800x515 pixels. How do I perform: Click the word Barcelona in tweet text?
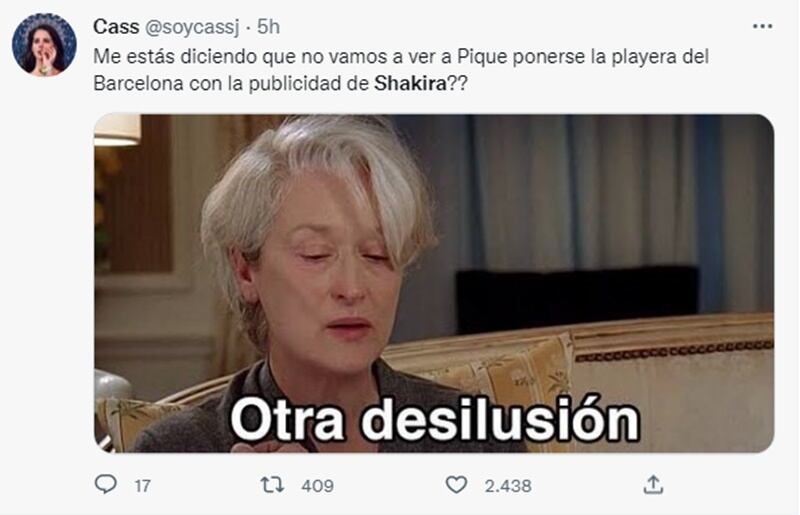click(x=138, y=83)
